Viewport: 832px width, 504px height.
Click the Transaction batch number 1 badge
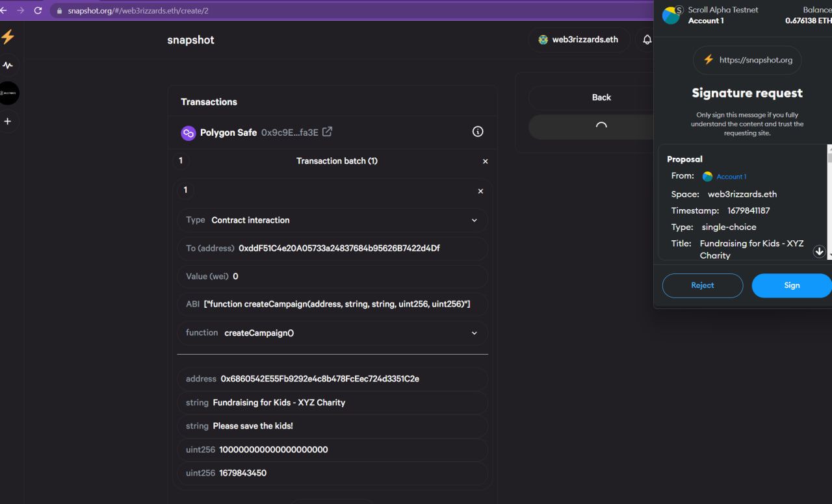[181, 161]
